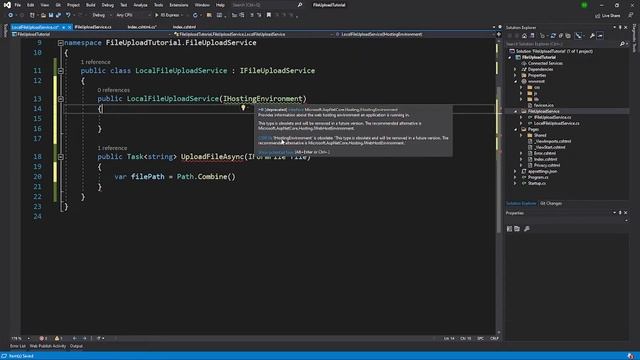Viewport: 640px width, 360px height.
Task: Click the Live Share button
Action: (608, 16)
